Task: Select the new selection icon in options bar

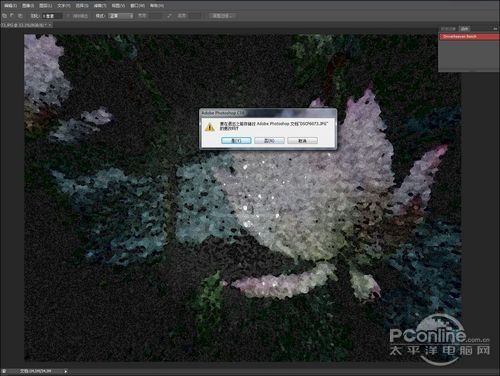Action: [x=5, y=16]
